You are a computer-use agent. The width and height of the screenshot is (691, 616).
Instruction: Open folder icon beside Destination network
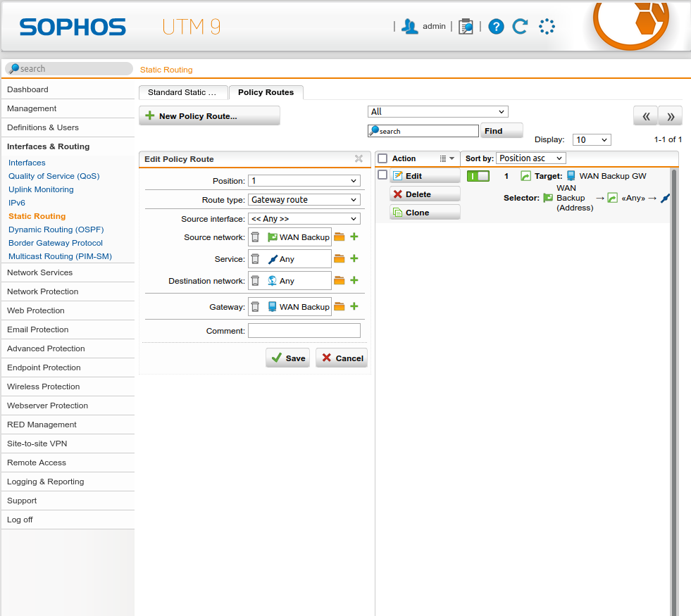(x=340, y=280)
